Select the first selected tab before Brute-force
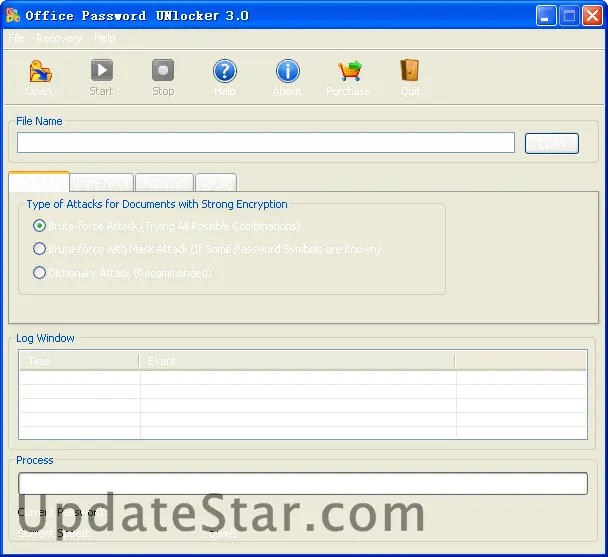608x557 pixels. (x=39, y=182)
